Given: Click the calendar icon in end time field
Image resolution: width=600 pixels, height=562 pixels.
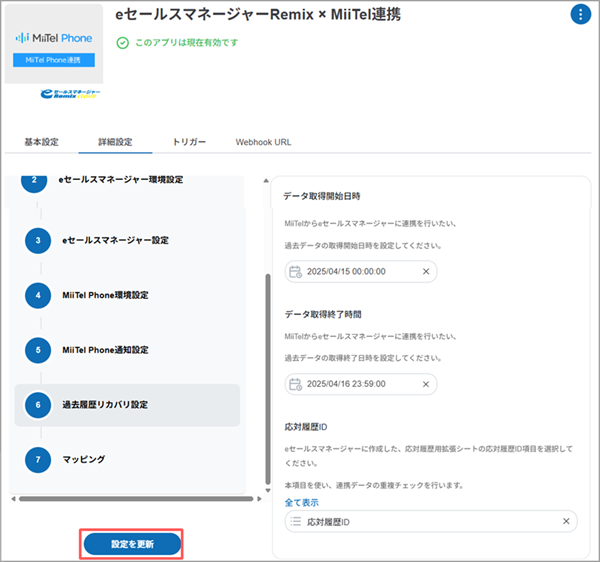Looking at the screenshot, I should point(294,383).
